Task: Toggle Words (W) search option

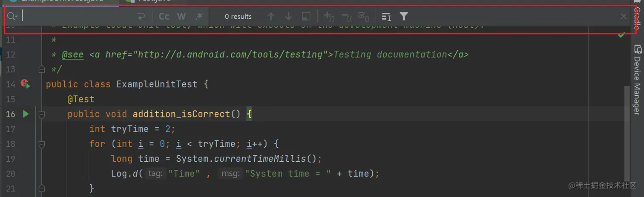Action: pyautogui.click(x=181, y=17)
